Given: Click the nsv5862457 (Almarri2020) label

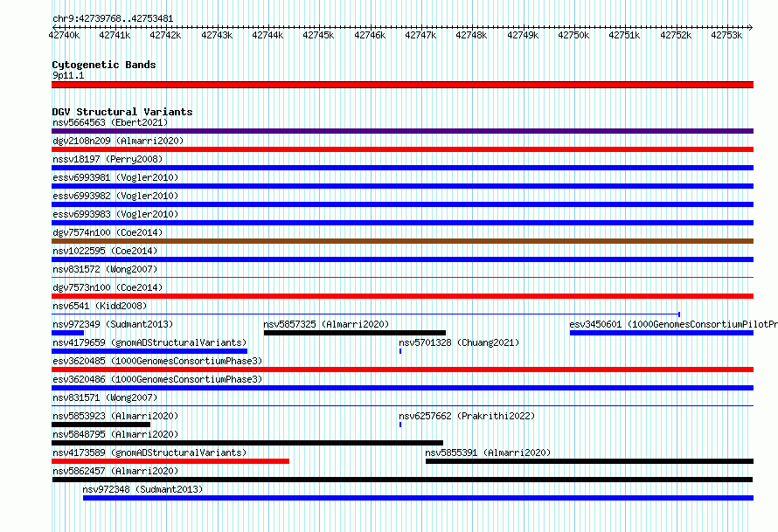Looking at the screenshot, I should pos(115,471).
